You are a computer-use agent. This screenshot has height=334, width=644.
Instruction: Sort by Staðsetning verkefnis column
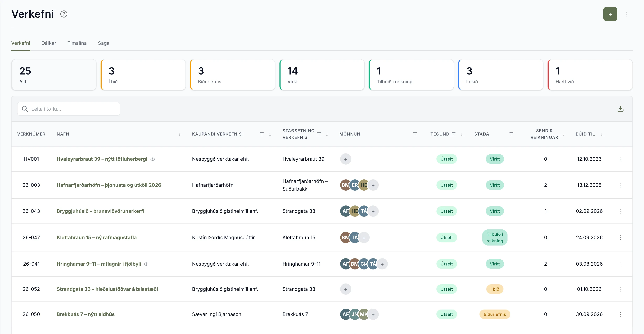click(327, 134)
